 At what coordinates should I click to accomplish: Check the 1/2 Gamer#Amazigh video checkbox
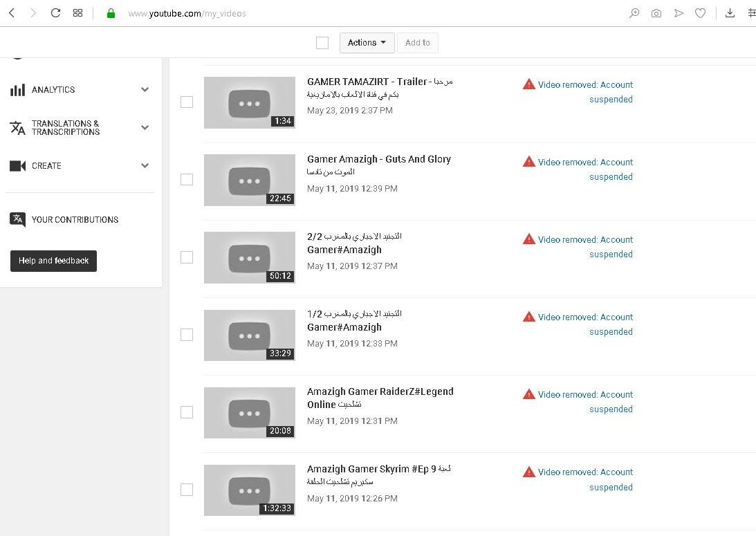pos(187,335)
